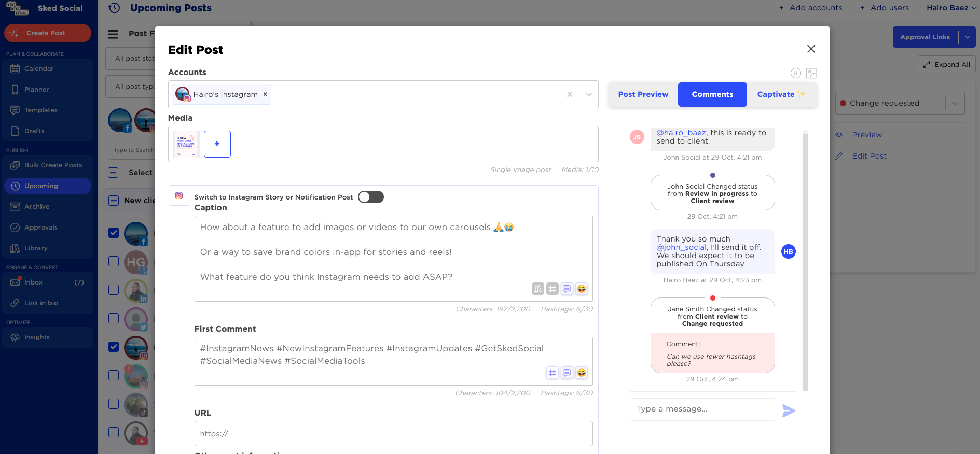Screen dimensions: 980x454
Task: Click Add users in the header
Action: click(x=884, y=8)
